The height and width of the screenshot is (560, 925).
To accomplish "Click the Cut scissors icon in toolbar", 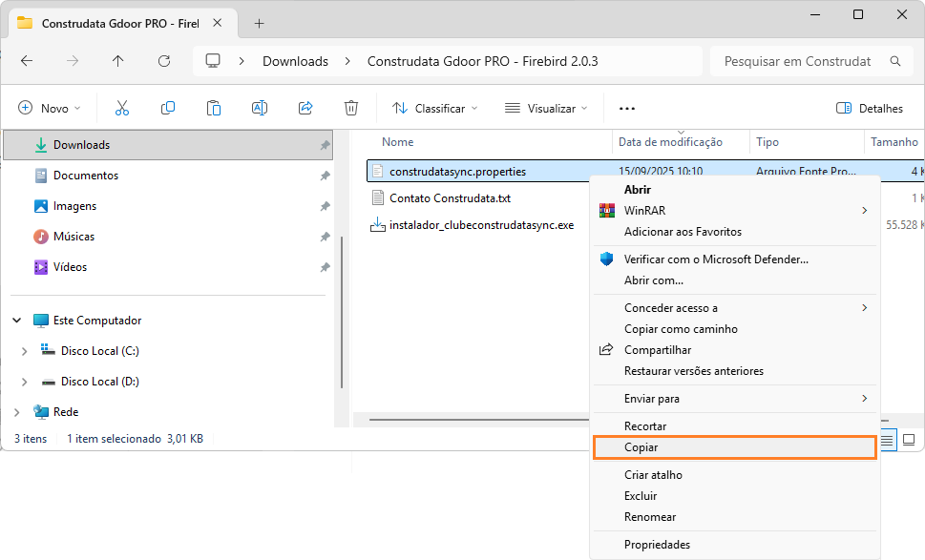I will pos(121,108).
